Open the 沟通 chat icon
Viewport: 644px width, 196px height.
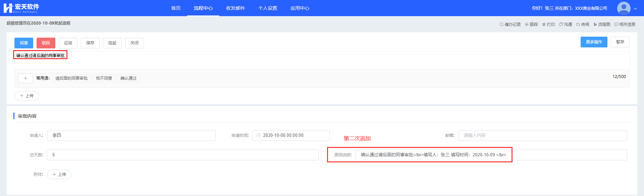click(x=561, y=25)
